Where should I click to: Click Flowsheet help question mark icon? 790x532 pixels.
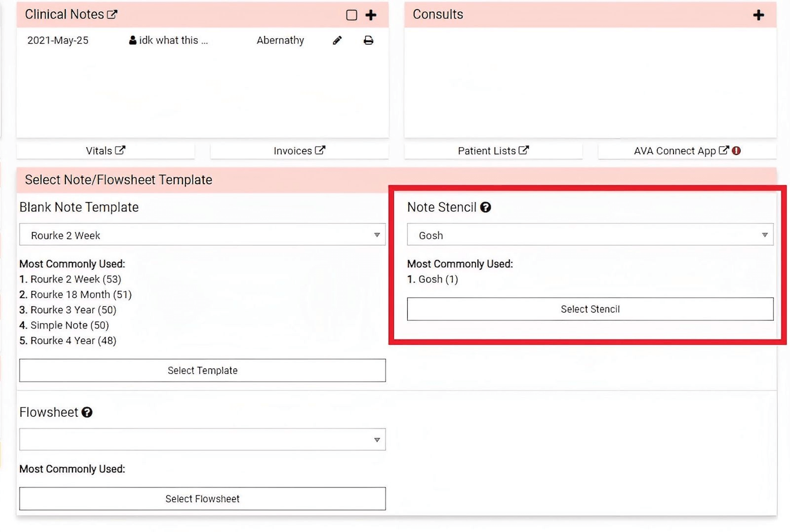pos(87,412)
